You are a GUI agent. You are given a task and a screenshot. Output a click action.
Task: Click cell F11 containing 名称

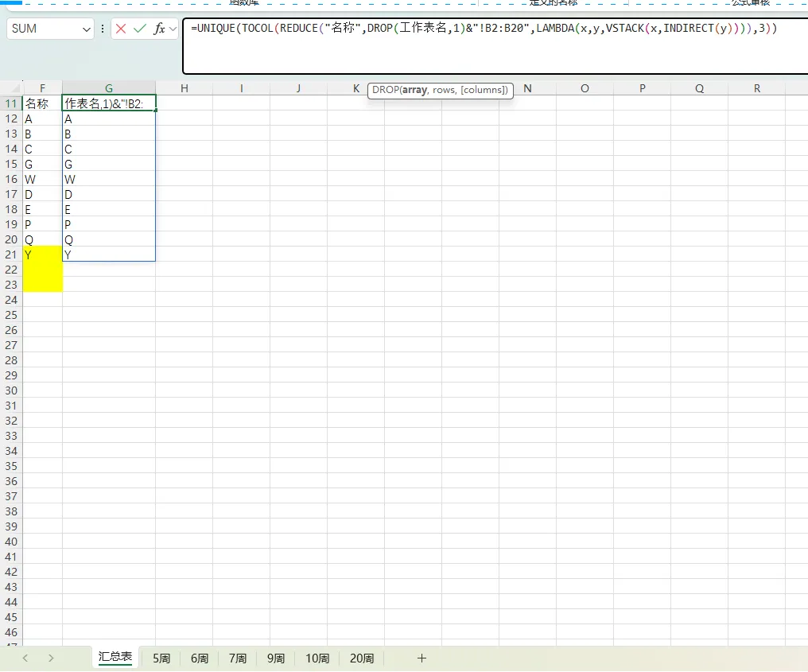42,103
